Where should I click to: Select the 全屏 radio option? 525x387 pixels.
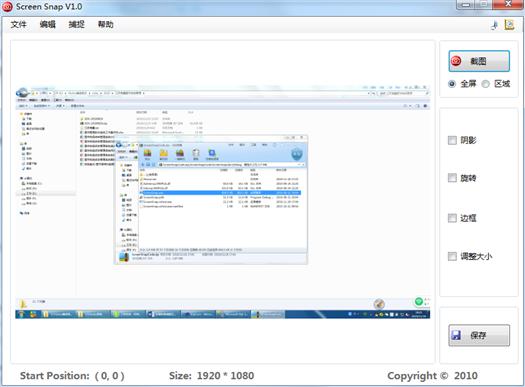tap(452, 84)
